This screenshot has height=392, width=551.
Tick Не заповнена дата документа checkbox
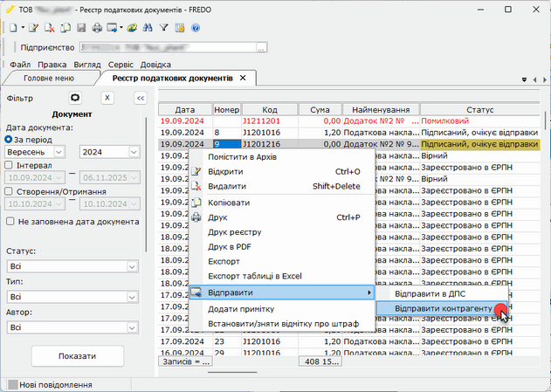pos(10,222)
